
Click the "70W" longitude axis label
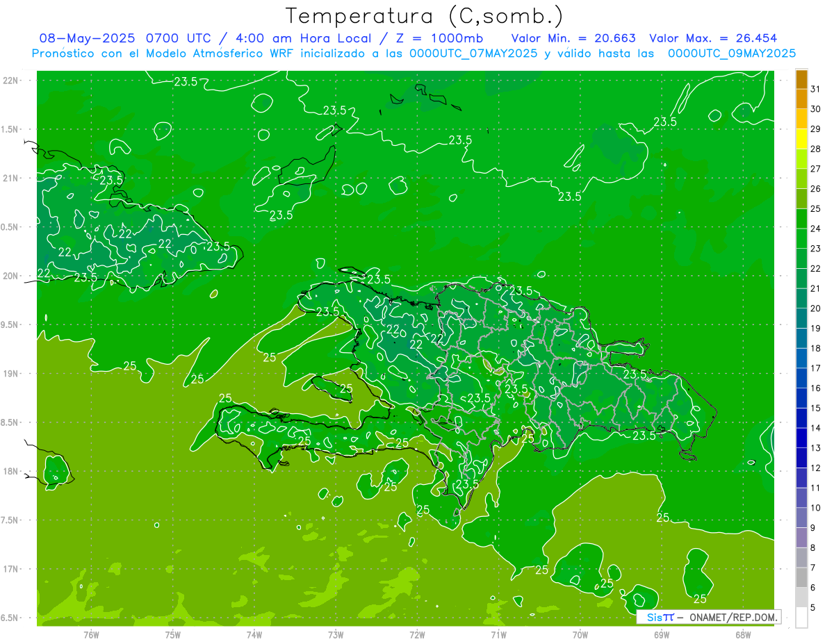(x=580, y=634)
